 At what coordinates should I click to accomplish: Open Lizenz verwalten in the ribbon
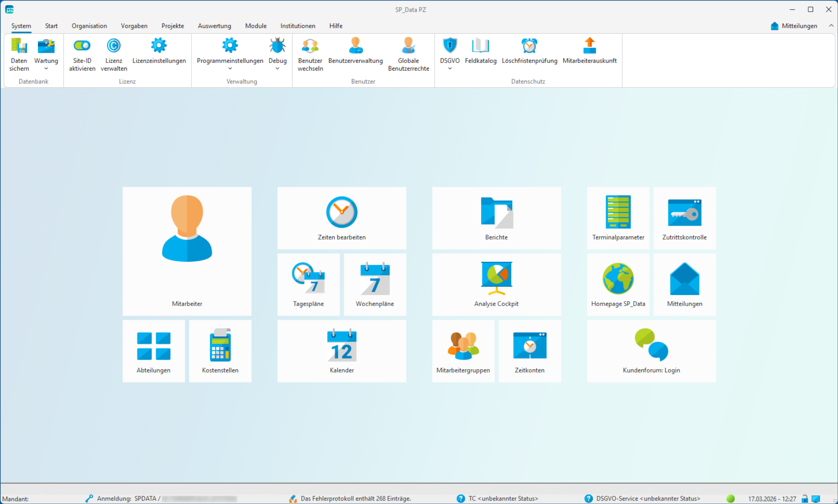click(114, 46)
